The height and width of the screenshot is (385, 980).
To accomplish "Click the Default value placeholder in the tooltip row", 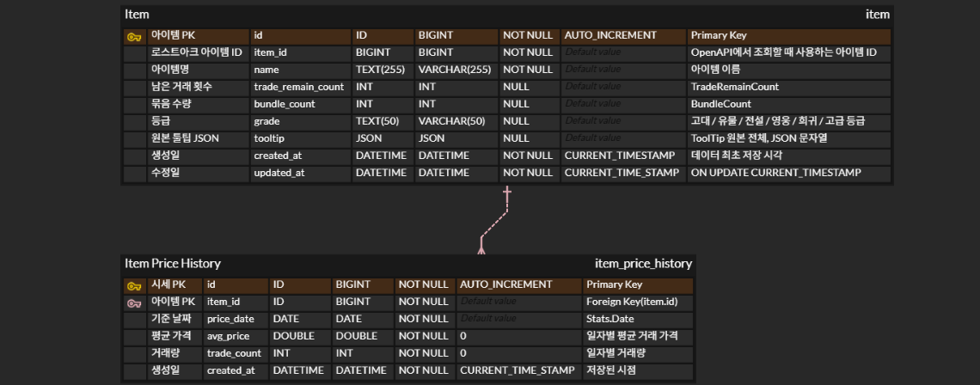I will [x=592, y=138].
